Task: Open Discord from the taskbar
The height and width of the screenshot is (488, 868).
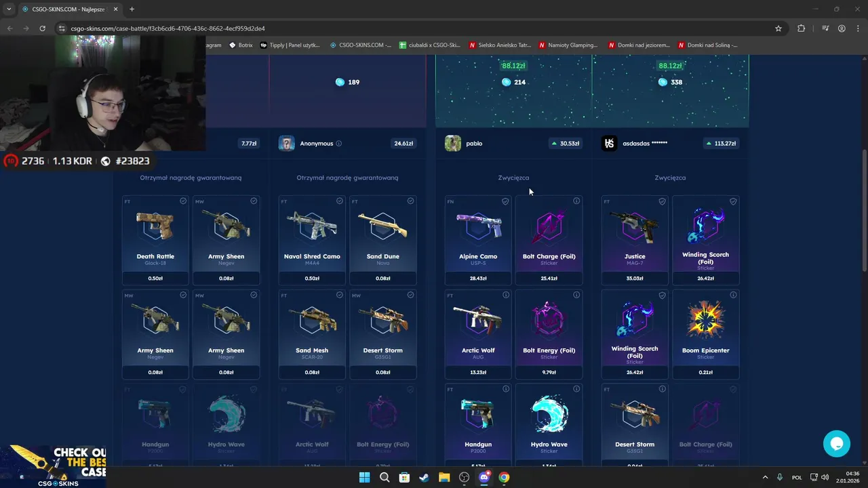Action: (484, 477)
